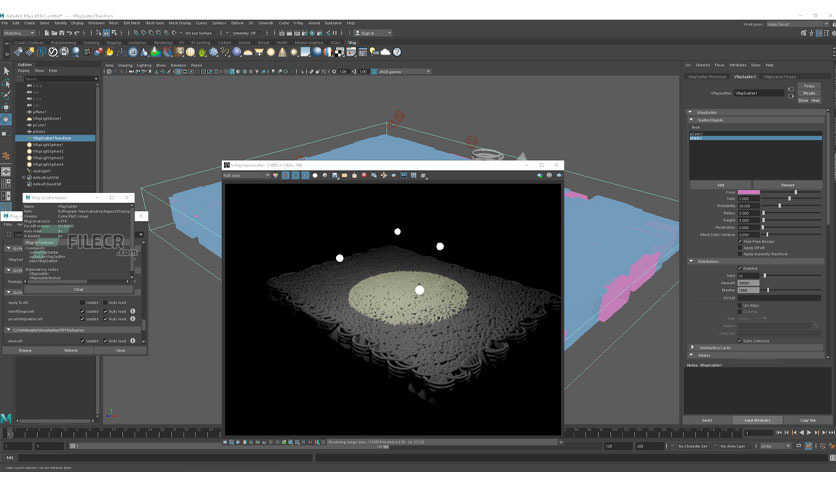
Task: Toggle Hide From Render checkbox
Action: [x=740, y=241]
